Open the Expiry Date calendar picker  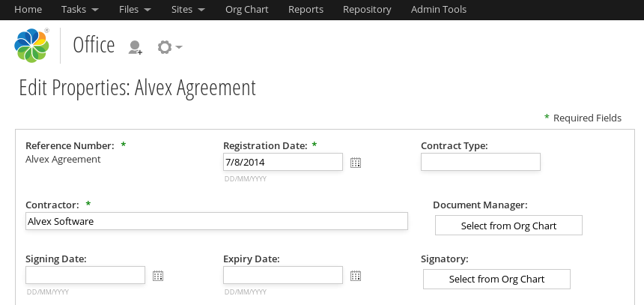coord(356,276)
